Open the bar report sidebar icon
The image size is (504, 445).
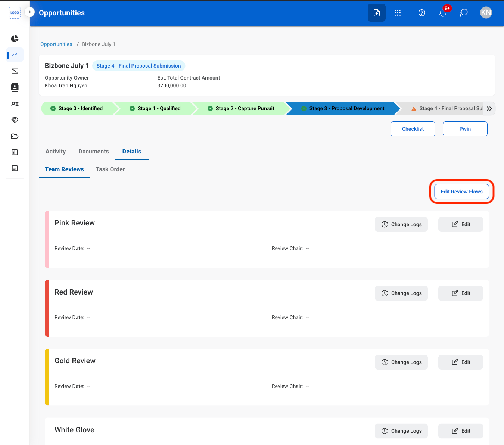click(x=15, y=152)
